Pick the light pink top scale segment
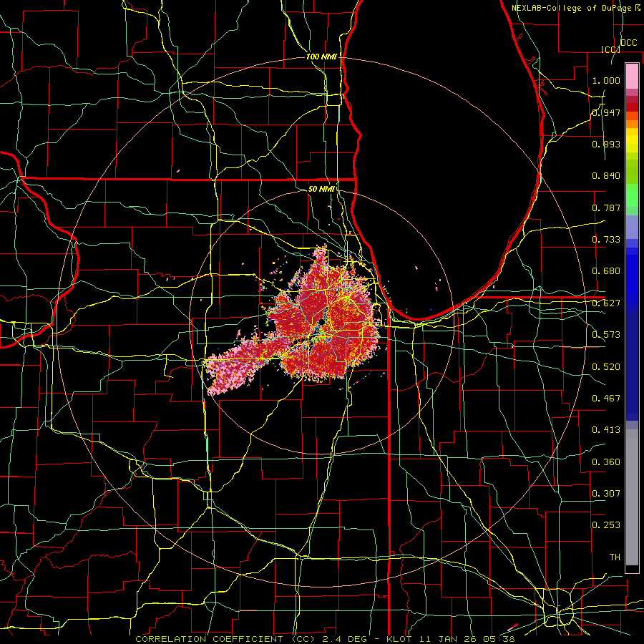Image resolution: width=644 pixels, height=644 pixels. (x=632, y=76)
